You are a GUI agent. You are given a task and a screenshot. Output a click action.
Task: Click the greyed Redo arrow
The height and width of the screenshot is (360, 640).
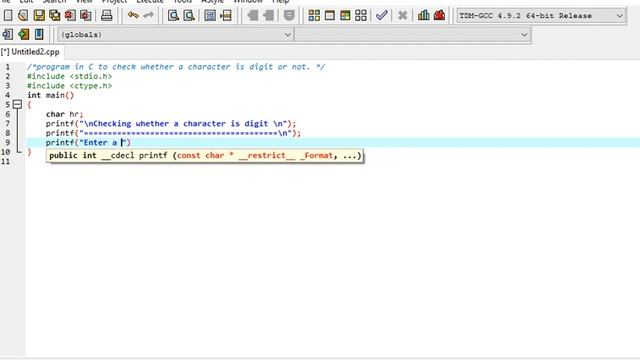149,16
